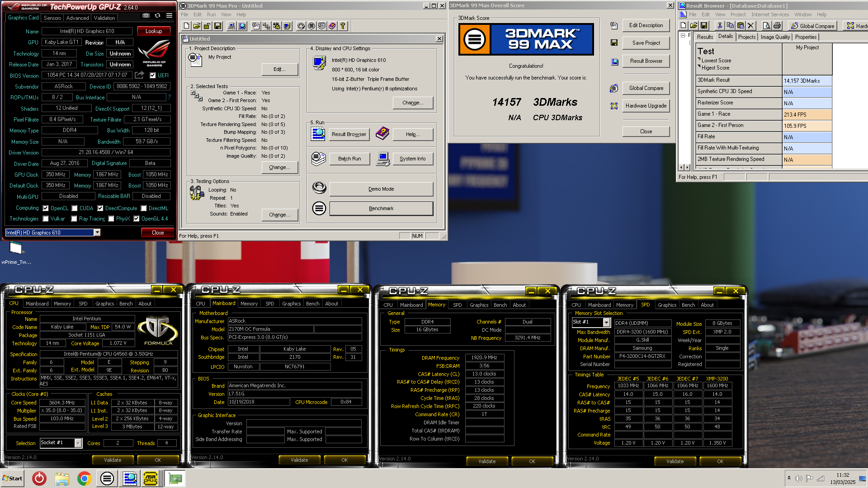868x488 pixels.
Task: Toggle the Ray Tracing checkbox
Action: click(x=74, y=219)
